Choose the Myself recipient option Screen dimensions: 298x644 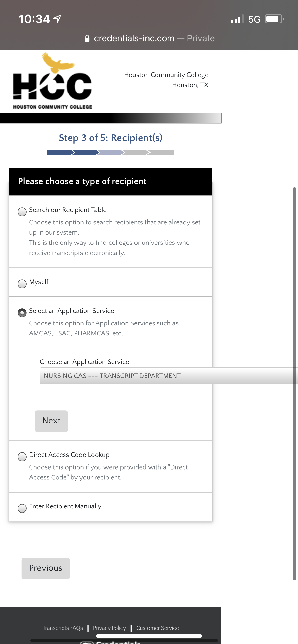coord(22,284)
